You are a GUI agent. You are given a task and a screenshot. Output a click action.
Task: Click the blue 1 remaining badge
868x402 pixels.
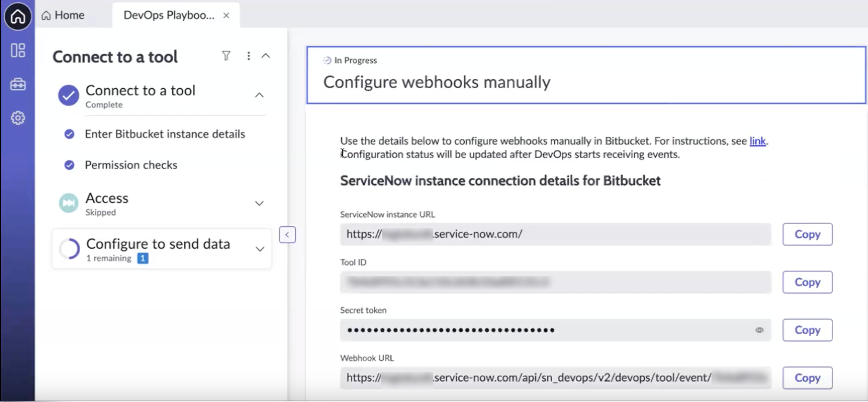143,259
